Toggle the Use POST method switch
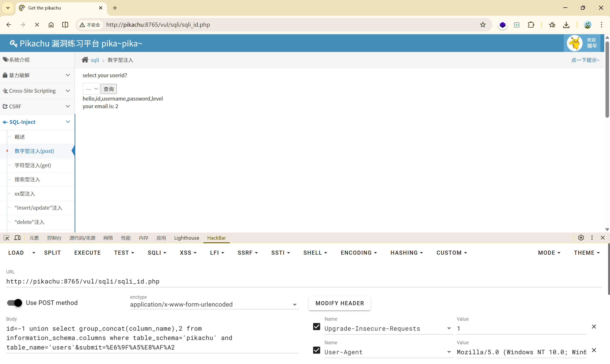Viewport: 610px width, 364px height. 15,303
